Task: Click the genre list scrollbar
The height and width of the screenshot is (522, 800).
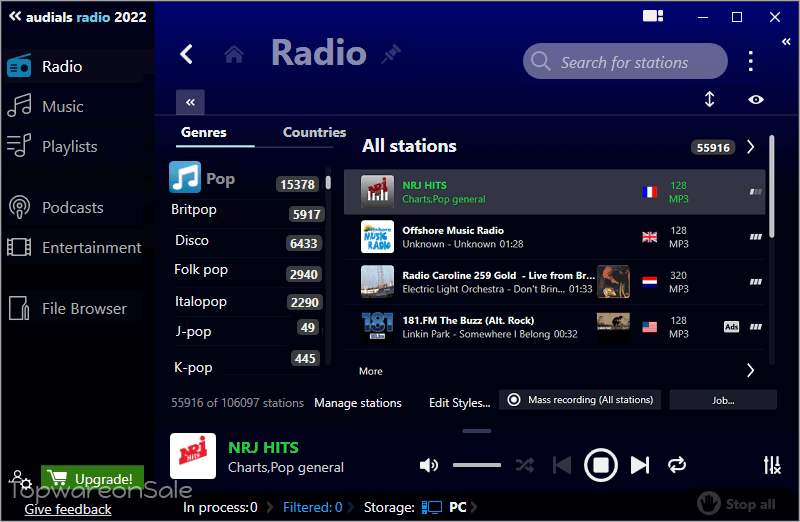Action: (x=328, y=182)
